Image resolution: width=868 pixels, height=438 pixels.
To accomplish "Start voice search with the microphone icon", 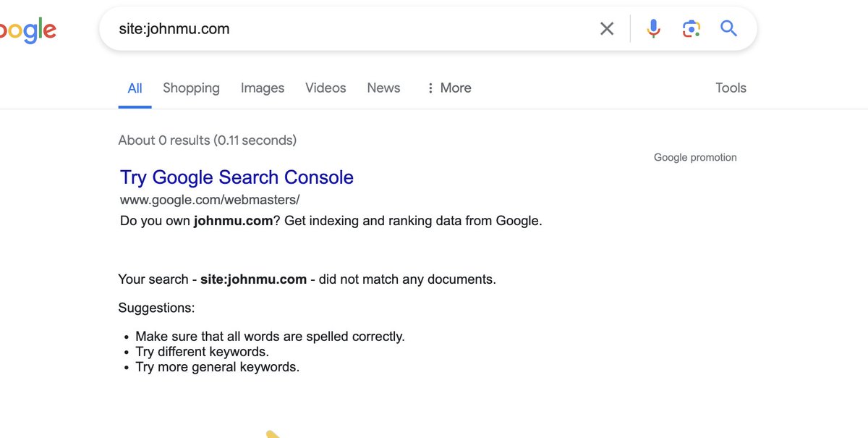I will coord(653,29).
